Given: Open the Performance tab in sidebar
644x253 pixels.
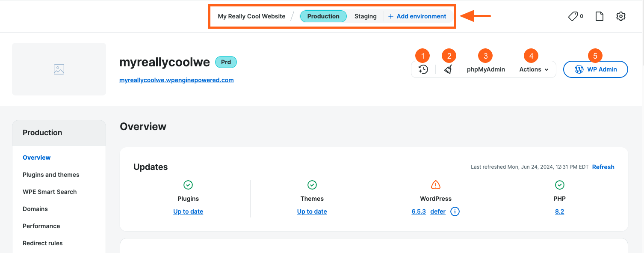Looking at the screenshot, I should tap(41, 226).
